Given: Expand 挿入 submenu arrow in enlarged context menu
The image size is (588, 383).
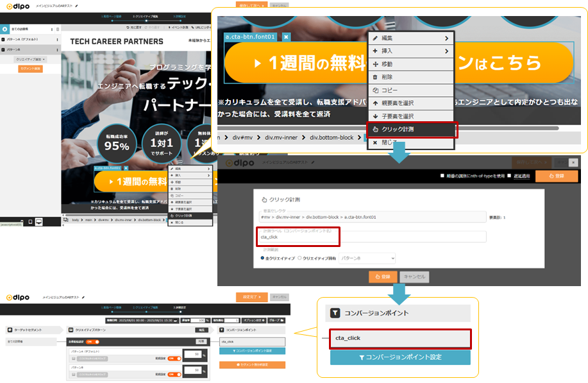Looking at the screenshot, I should tap(447, 51).
